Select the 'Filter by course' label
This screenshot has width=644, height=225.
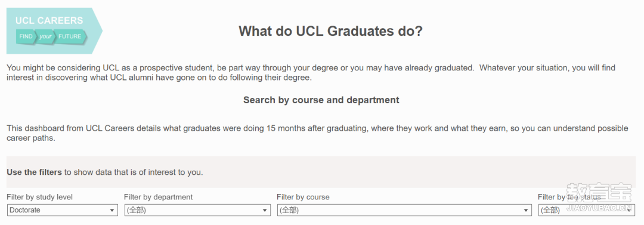click(x=303, y=197)
